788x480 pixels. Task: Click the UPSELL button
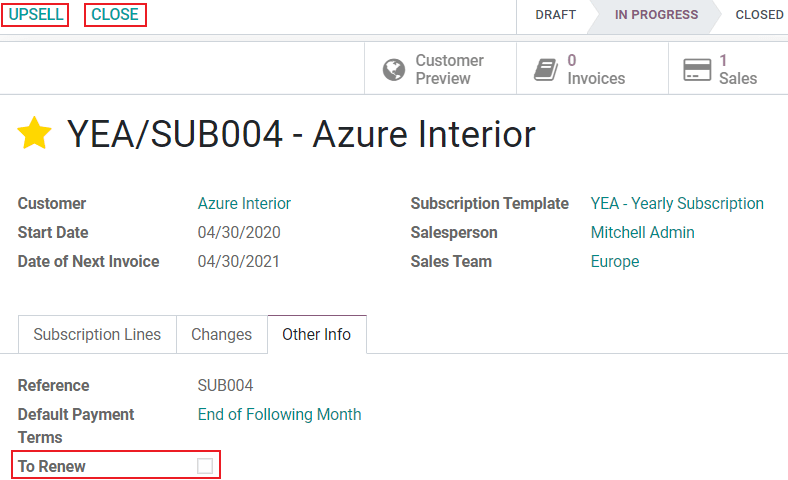[35, 15]
